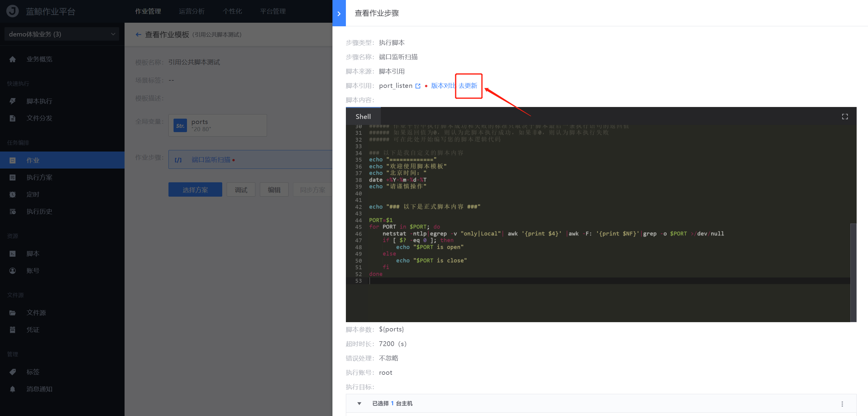Open the 作业管理 top menu
This screenshot has width=868, height=416.
coord(148,11)
